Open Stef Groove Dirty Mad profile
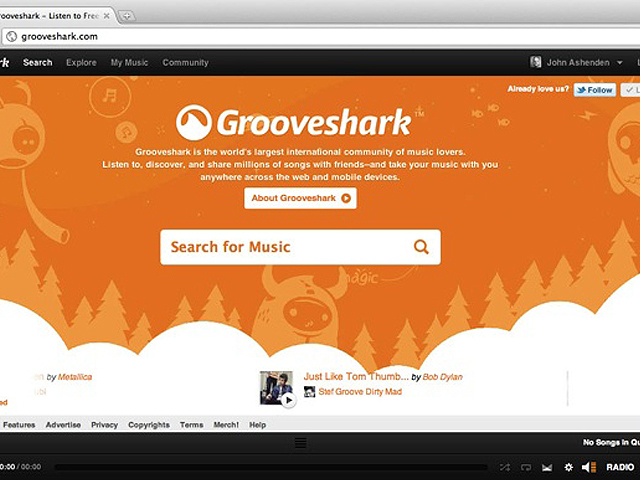This screenshot has width=640, height=480. coord(360,391)
